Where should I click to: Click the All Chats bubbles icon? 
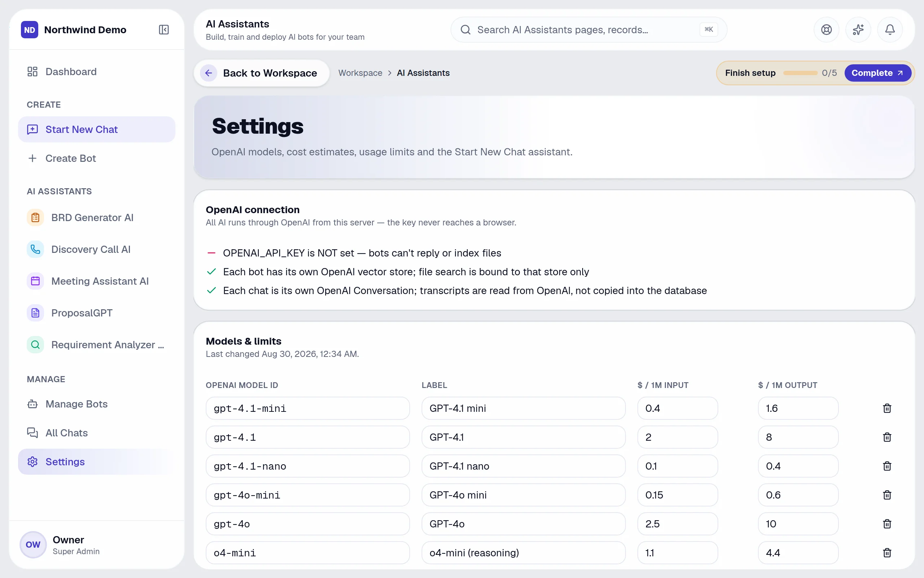[32, 433]
